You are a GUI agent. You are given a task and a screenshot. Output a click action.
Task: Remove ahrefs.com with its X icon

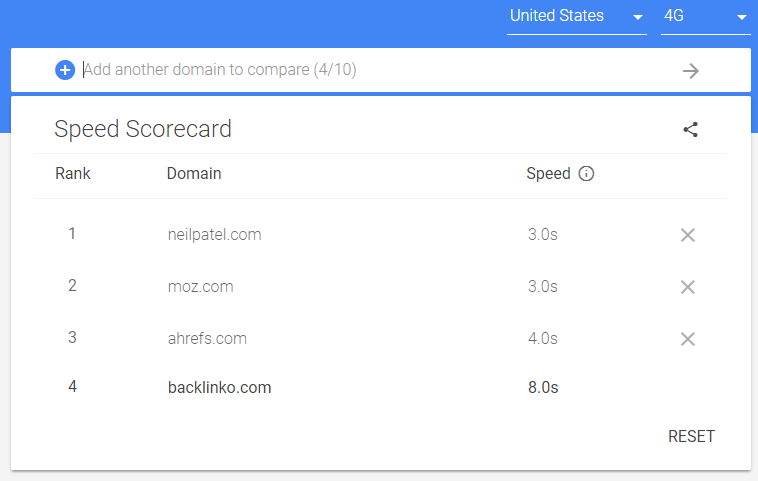point(687,339)
